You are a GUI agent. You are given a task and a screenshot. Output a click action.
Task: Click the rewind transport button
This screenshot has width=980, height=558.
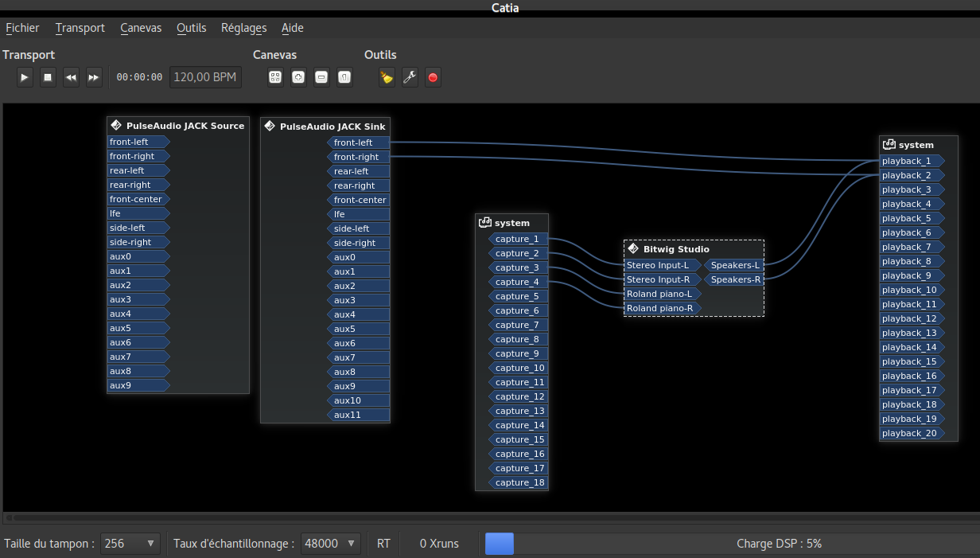(71, 77)
